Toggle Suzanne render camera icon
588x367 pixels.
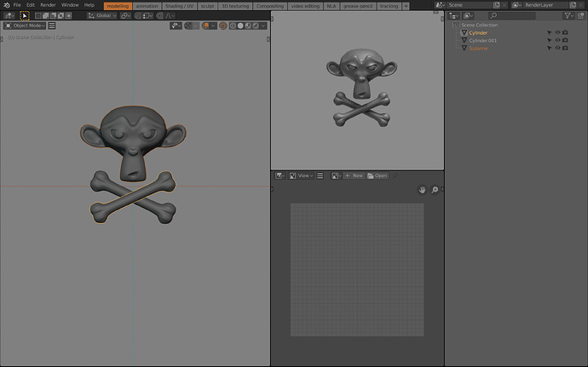tap(565, 48)
